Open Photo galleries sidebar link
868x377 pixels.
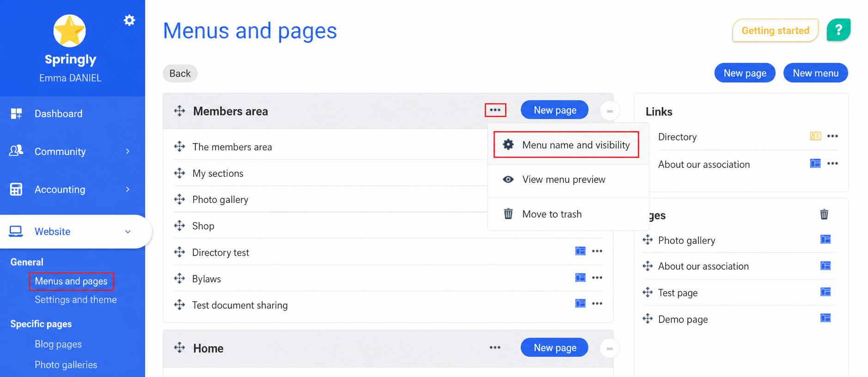[66, 365]
